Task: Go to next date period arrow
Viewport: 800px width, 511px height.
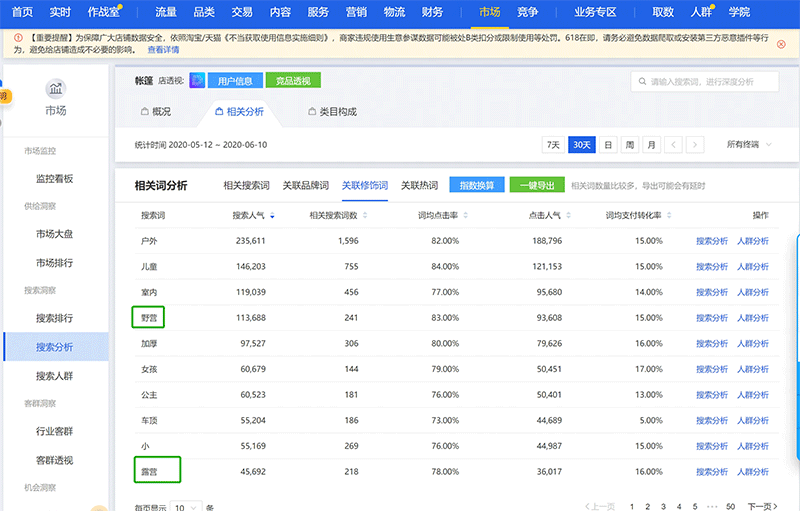Action: [696, 145]
